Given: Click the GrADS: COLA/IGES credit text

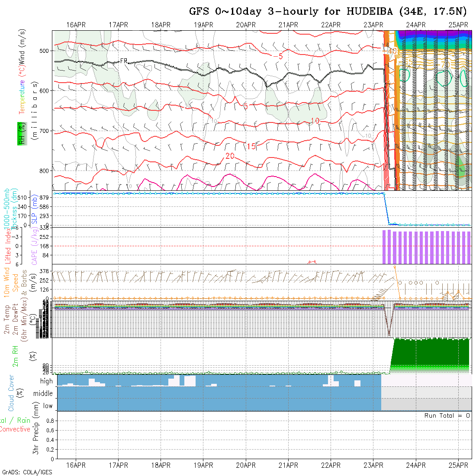Looking at the screenshot, I should [27, 473].
